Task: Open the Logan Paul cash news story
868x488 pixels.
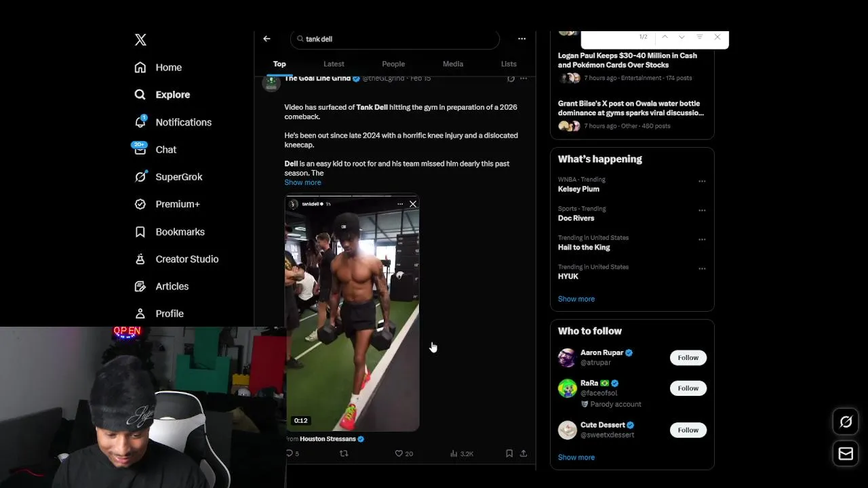Action: coord(627,60)
